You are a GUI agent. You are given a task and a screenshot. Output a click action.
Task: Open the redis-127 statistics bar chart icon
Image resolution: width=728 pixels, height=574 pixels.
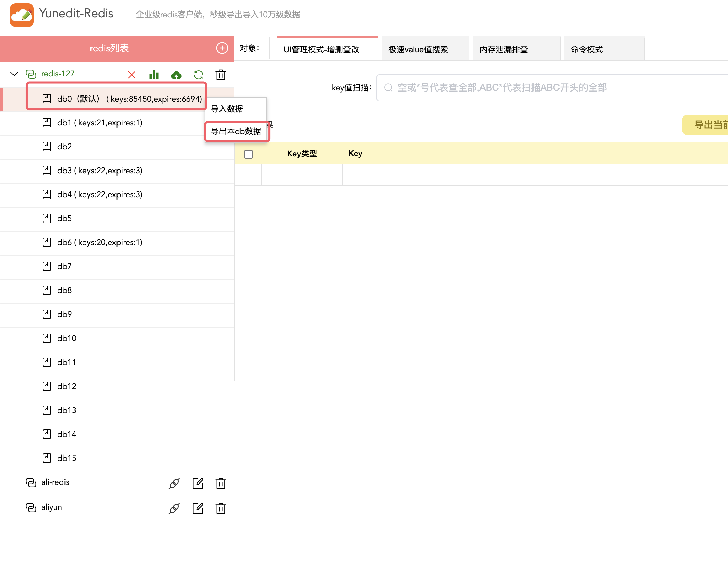[x=154, y=75]
